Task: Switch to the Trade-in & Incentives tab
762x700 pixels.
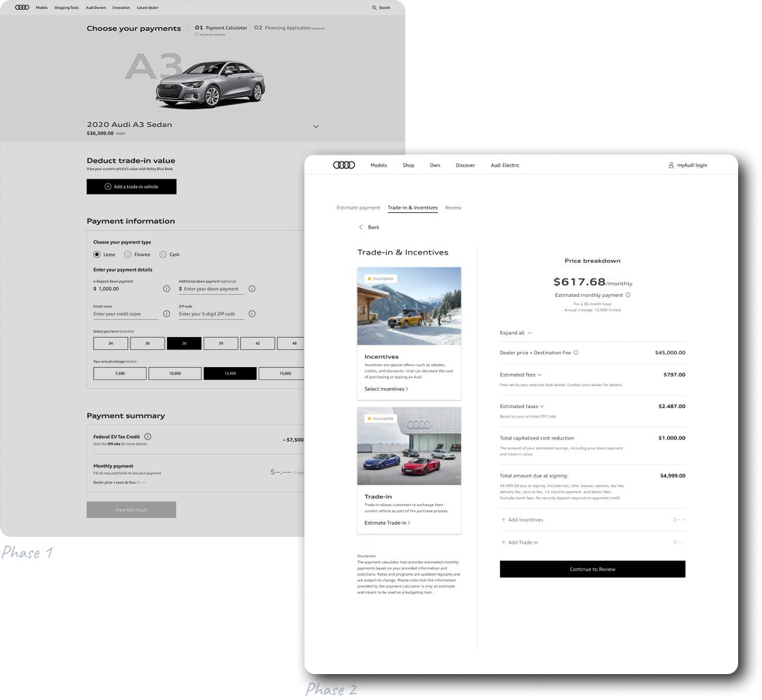Action: click(x=413, y=207)
